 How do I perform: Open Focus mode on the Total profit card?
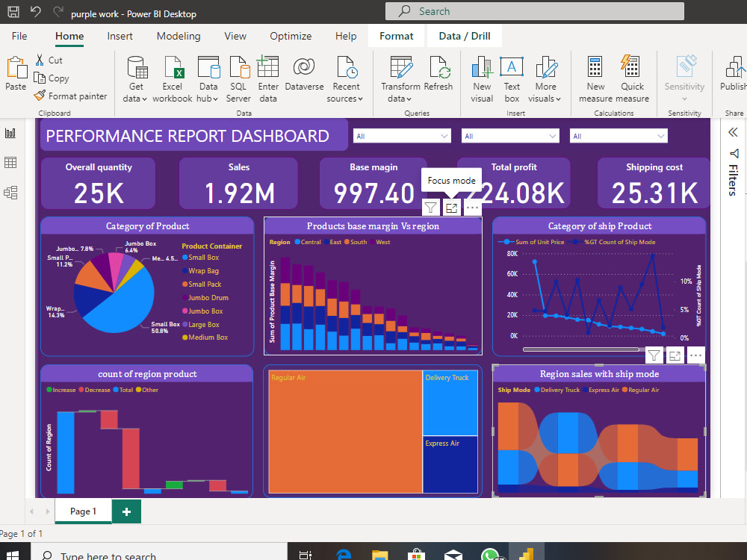click(x=451, y=208)
